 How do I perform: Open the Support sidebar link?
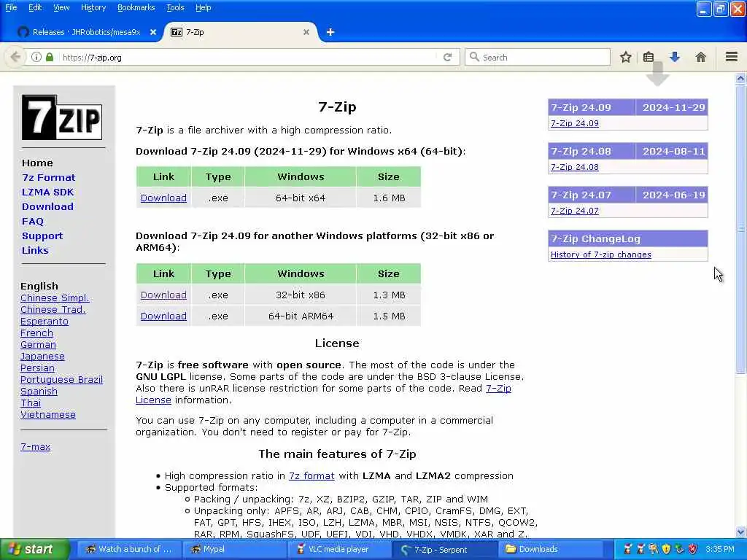[x=42, y=236]
